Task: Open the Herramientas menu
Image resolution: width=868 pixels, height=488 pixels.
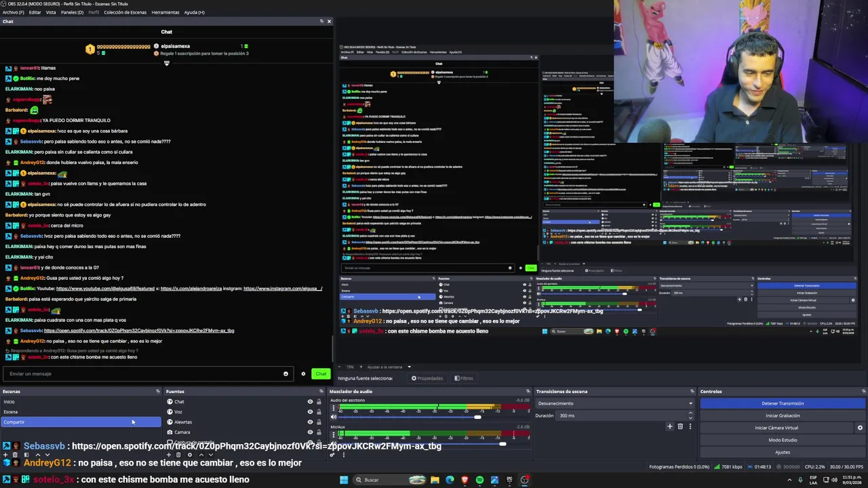Action: pyautogui.click(x=165, y=12)
